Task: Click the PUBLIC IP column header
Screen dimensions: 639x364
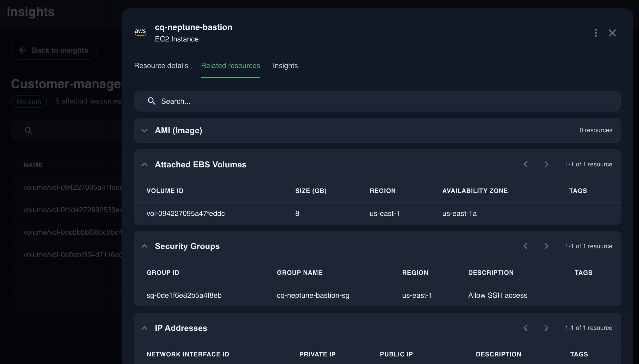Action: 396,354
